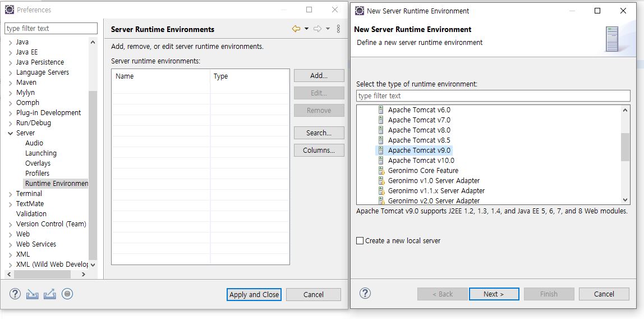Screen dimensions: 644x319
Task: Click the Oomph preference recorder icon
Action: coord(67,294)
